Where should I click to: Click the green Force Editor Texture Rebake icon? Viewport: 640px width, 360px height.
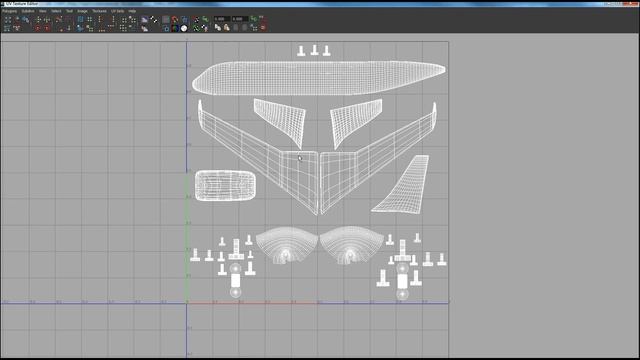click(x=196, y=28)
